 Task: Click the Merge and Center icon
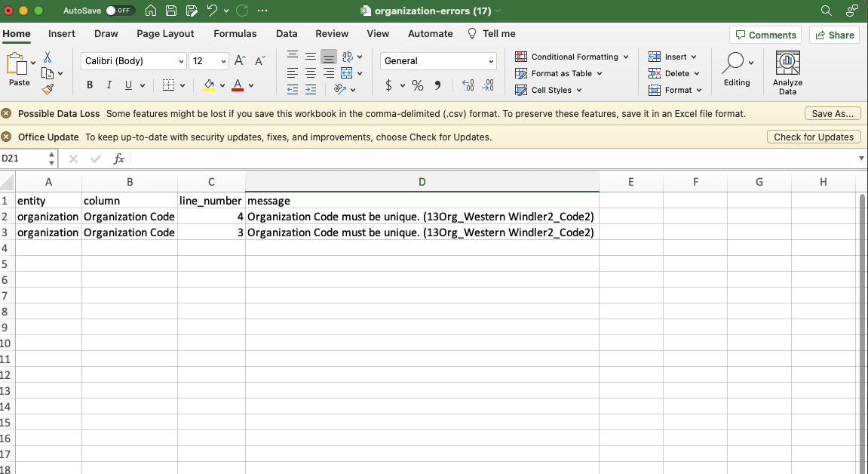point(347,72)
